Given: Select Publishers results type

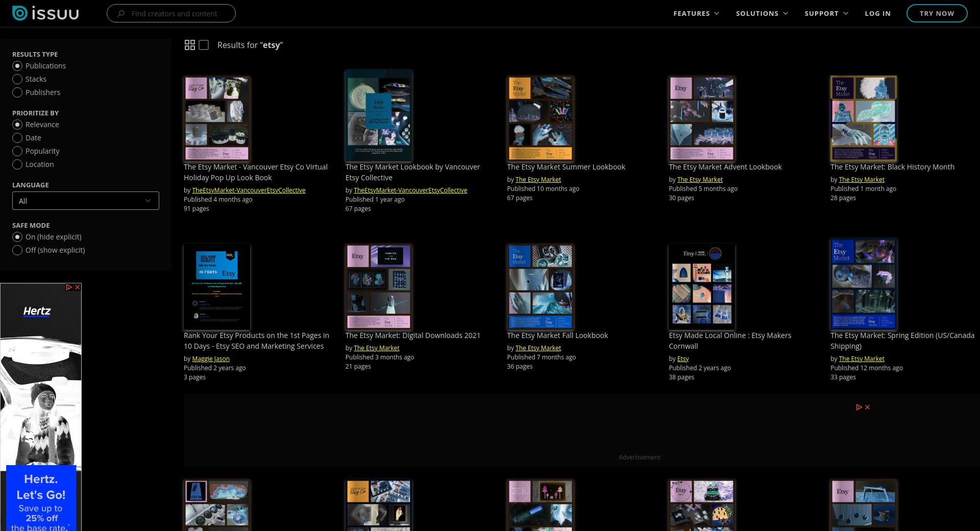Looking at the screenshot, I should (36, 92).
